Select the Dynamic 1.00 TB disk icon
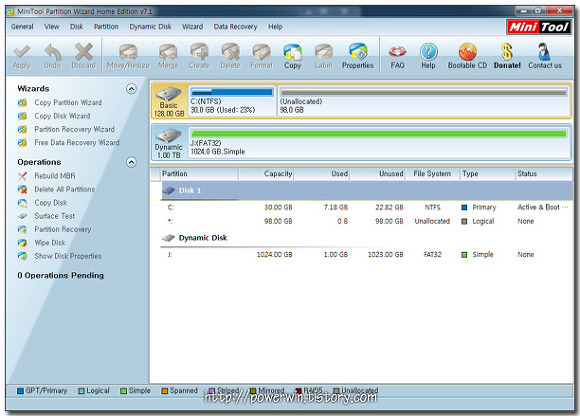580x416 pixels. pos(169,143)
